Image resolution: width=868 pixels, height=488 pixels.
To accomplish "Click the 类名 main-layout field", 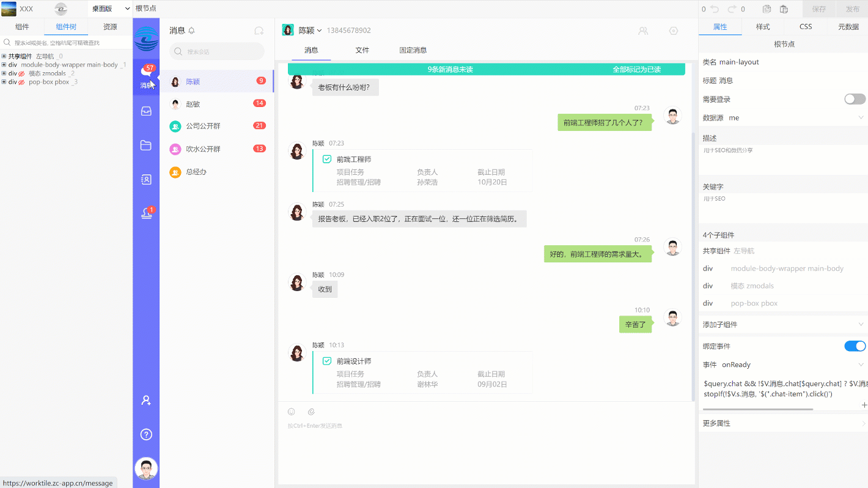I will click(x=783, y=62).
